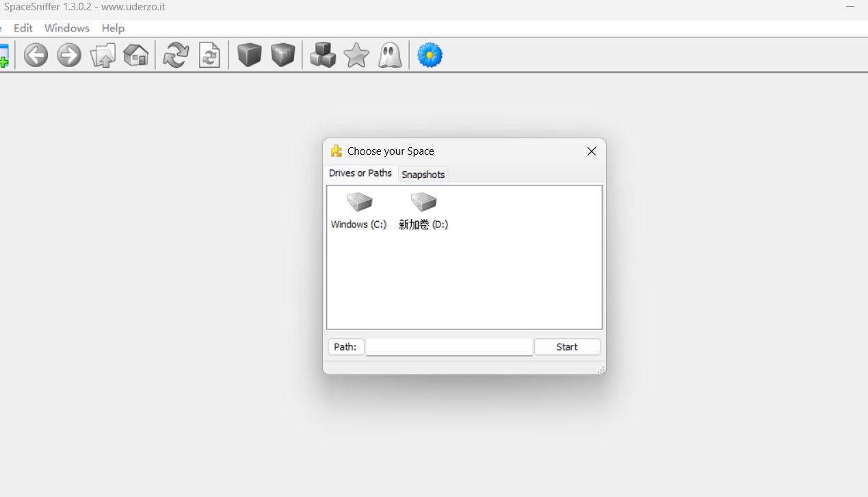Open the Edit menu

coord(23,28)
